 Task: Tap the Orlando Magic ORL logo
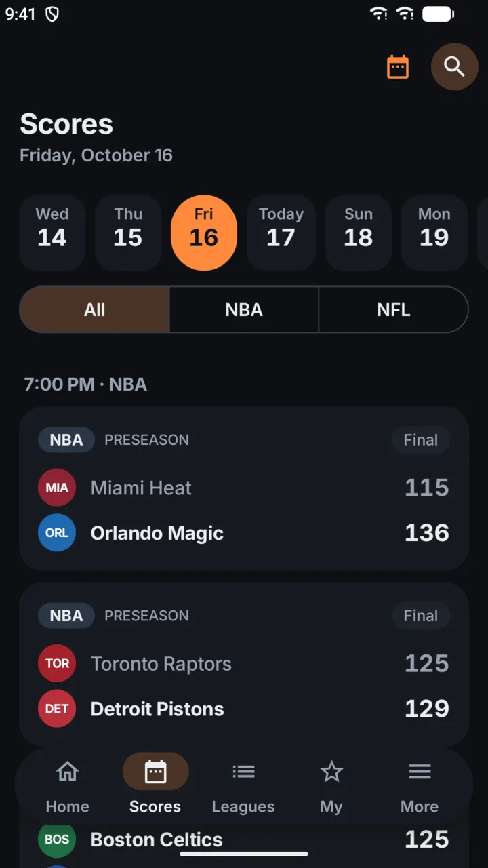click(57, 533)
